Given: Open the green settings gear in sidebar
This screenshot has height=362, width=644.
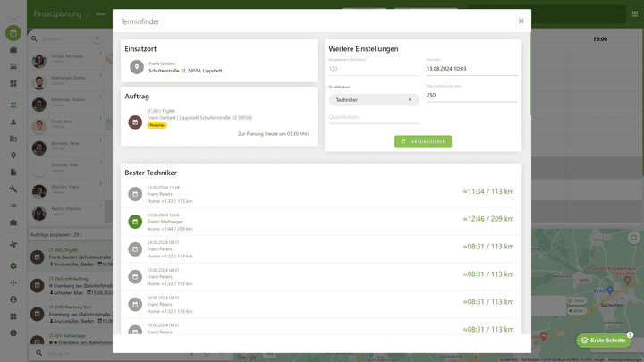Looking at the screenshot, I should coord(13,266).
